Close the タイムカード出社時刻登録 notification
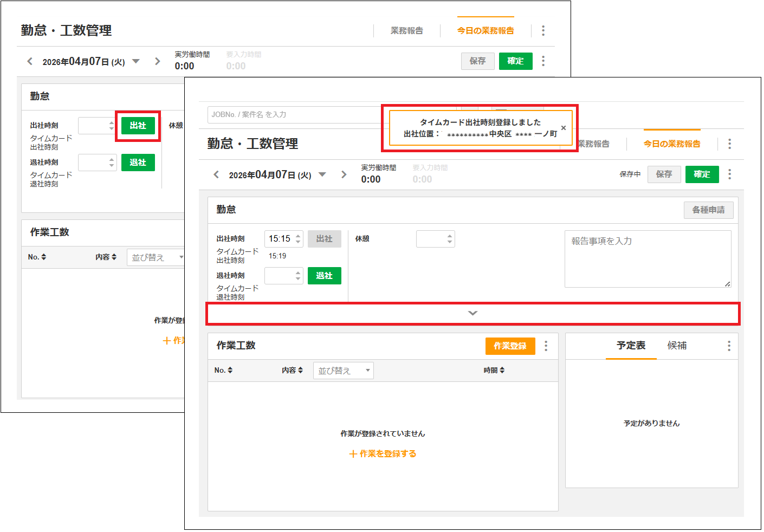 click(564, 128)
